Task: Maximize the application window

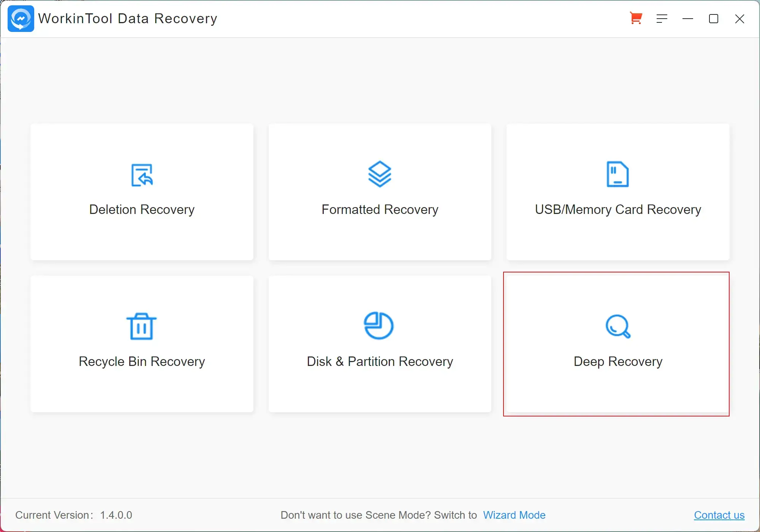Action: pos(714,19)
